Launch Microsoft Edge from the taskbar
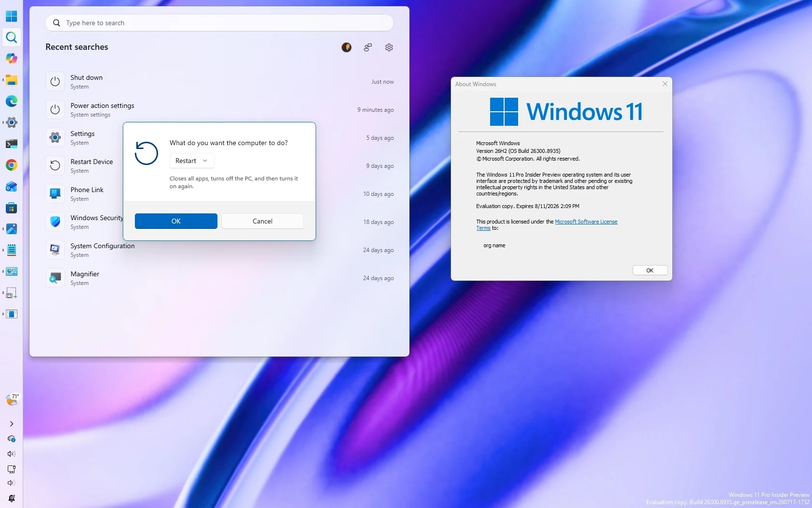 (x=11, y=101)
